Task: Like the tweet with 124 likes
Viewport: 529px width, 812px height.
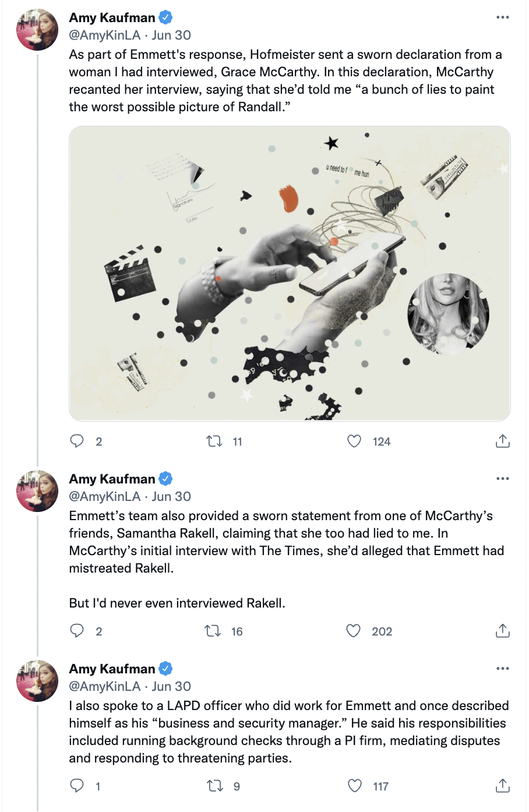Action: point(354,441)
